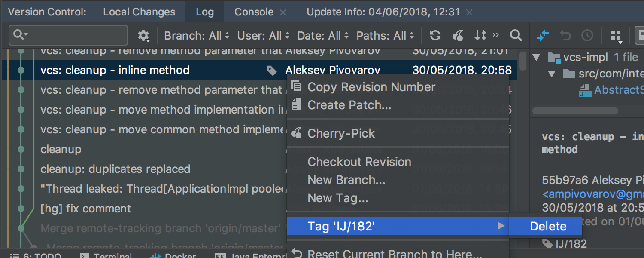Click the Refresh log icon
Screen dimensions: 644x258
coord(435,35)
